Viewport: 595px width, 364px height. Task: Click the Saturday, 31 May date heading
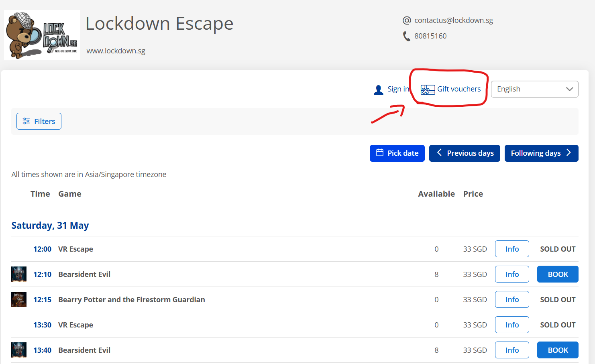[x=50, y=226]
